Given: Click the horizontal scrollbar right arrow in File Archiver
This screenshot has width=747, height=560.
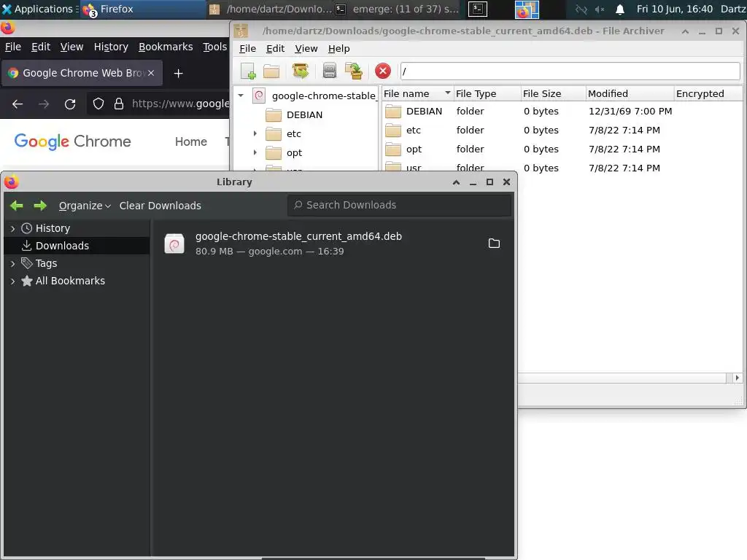Looking at the screenshot, I should click(737, 378).
